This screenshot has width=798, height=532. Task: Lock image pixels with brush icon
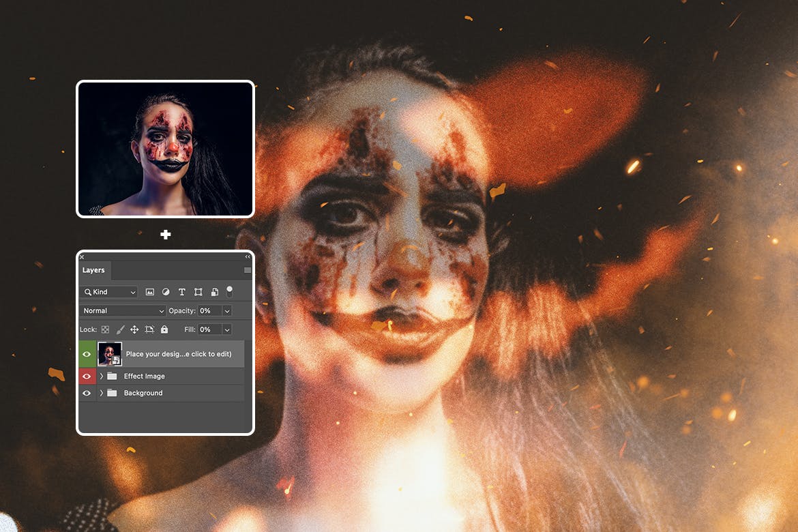120,329
